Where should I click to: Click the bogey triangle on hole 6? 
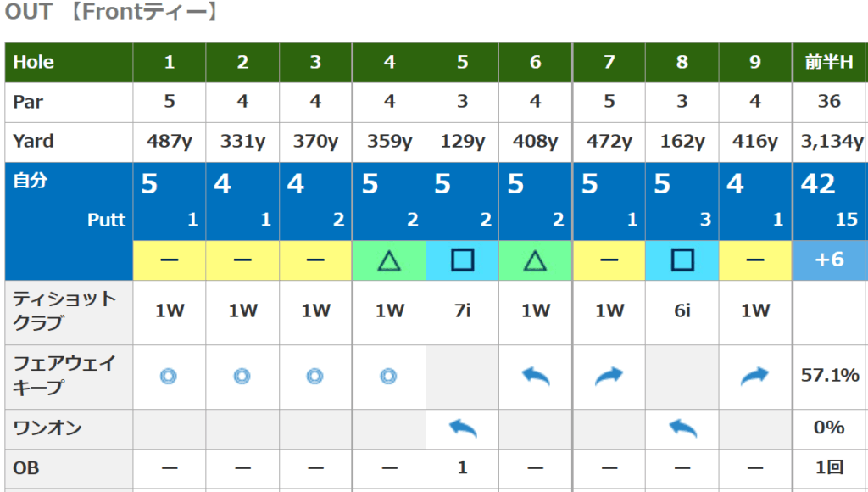pyautogui.click(x=535, y=260)
